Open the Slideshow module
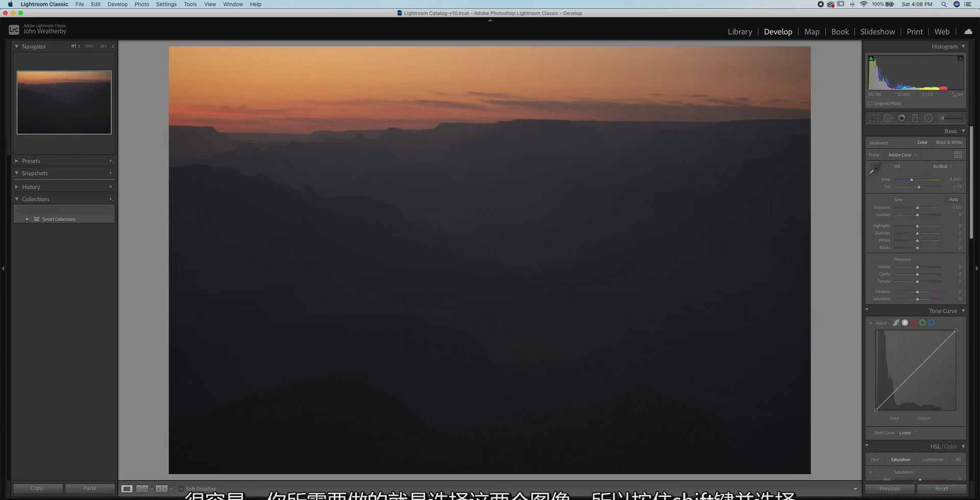The width and height of the screenshot is (980, 500). tap(877, 32)
